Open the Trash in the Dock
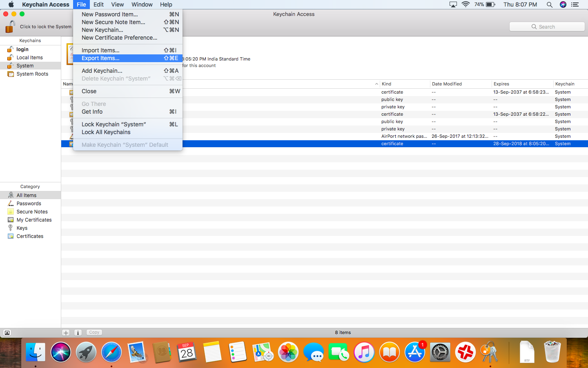 tap(552, 352)
